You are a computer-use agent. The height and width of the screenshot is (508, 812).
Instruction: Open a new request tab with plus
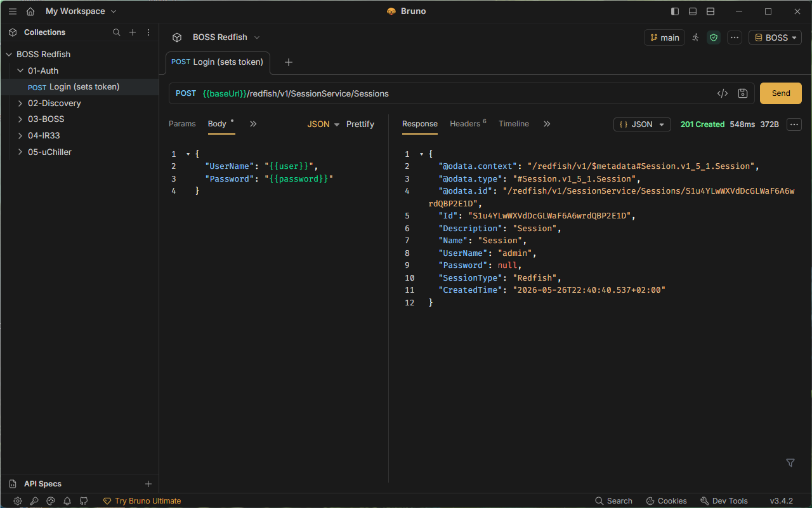(x=289, y=62)
